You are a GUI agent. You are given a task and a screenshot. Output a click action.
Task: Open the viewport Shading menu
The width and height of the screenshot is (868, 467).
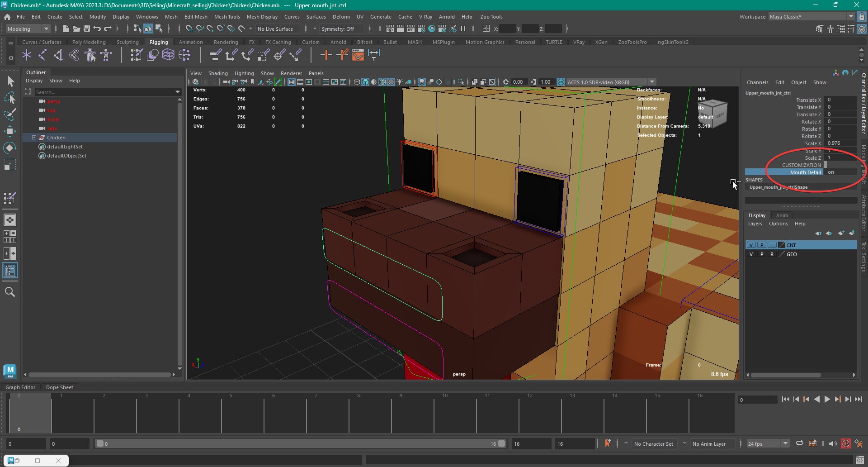(218, 73)
